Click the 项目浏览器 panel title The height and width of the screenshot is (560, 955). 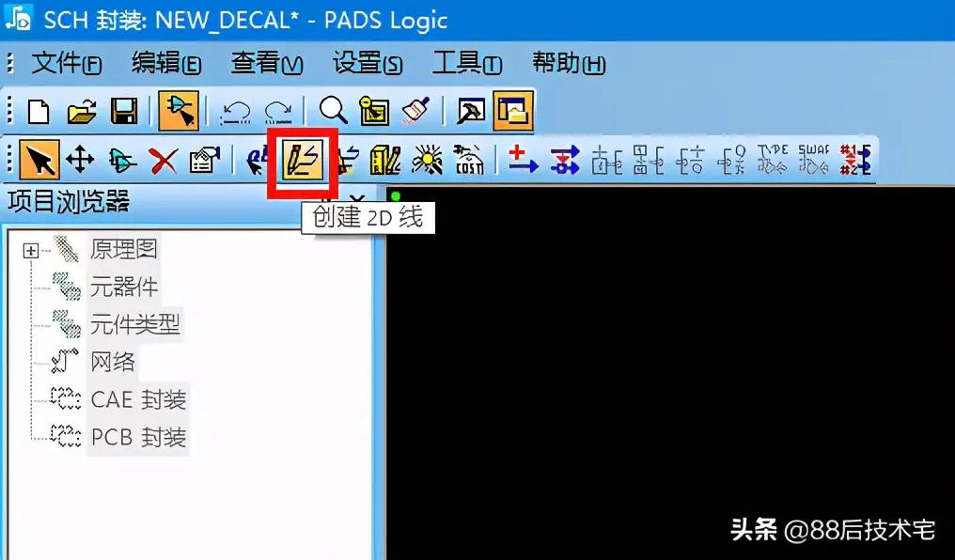tap(69, 201)
